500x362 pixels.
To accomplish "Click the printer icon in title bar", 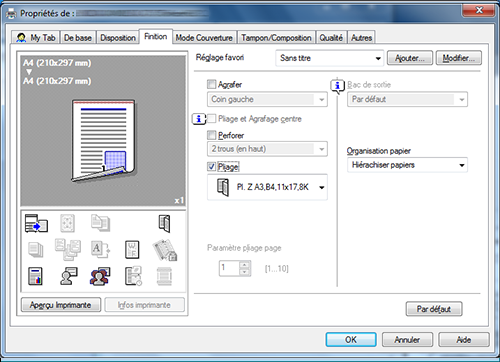I will click(x=11, y=14).
